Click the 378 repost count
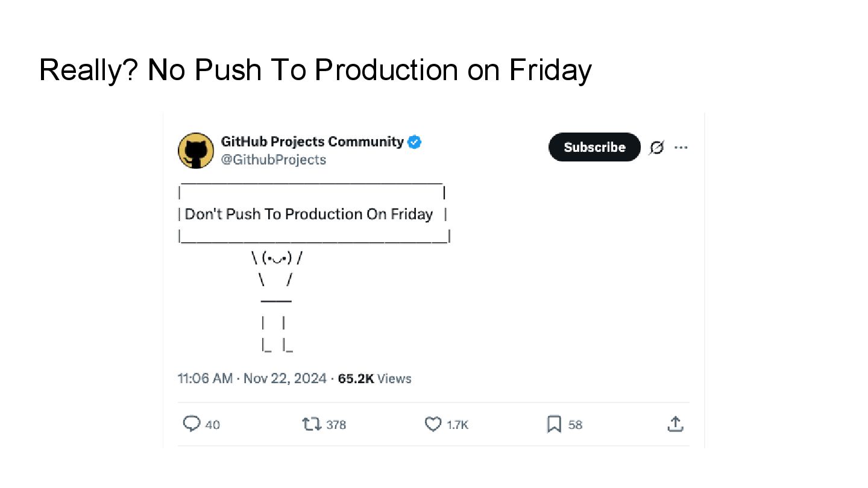The width and height of the screenshot is (868, 488). pos(336,425)
